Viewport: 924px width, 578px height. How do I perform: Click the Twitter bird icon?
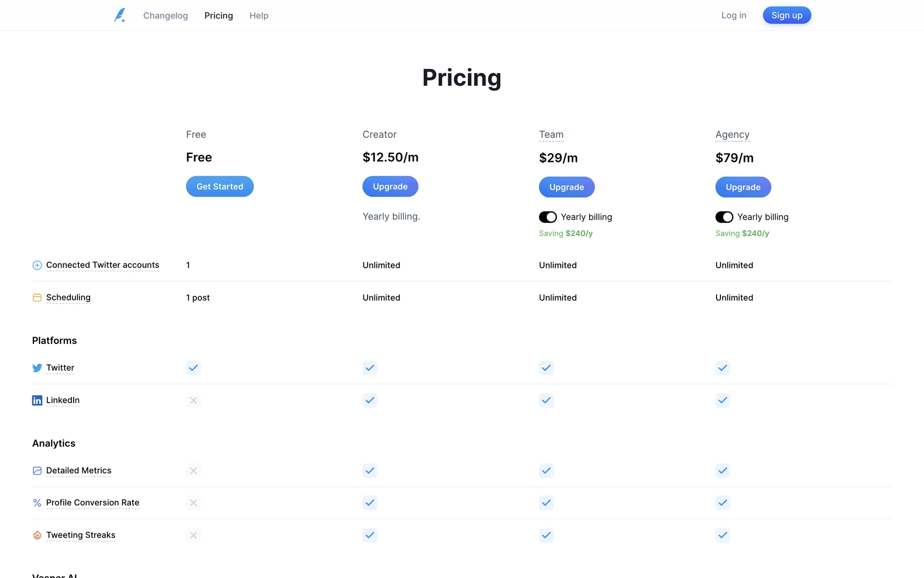pyautogui.click(x=37, y=368)
